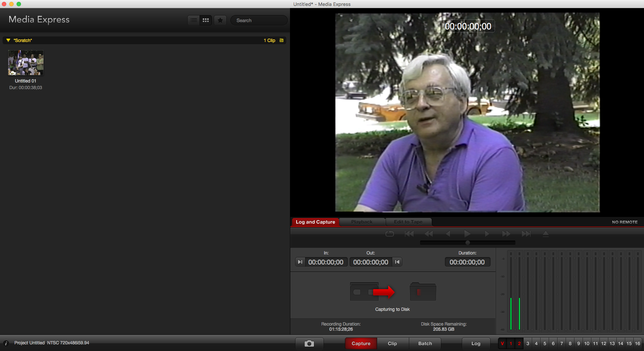
Task: Enable audio channel 5
Action: [x=545, y=343]
